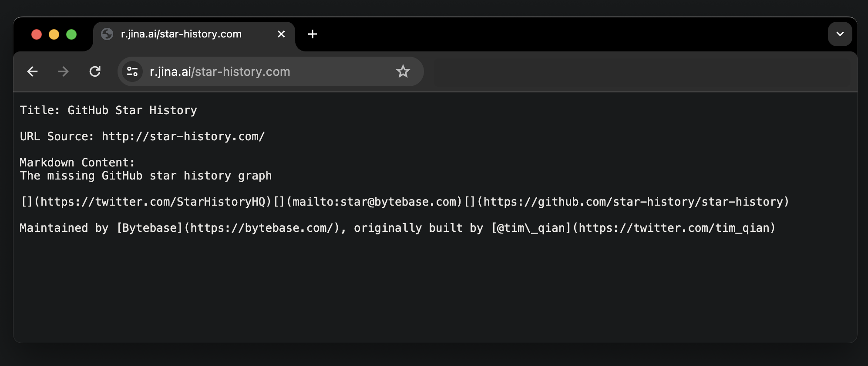Click the mailto:star@bytebase.com text
This screenshot has height=366, width=868.
(x=374, y=202)
